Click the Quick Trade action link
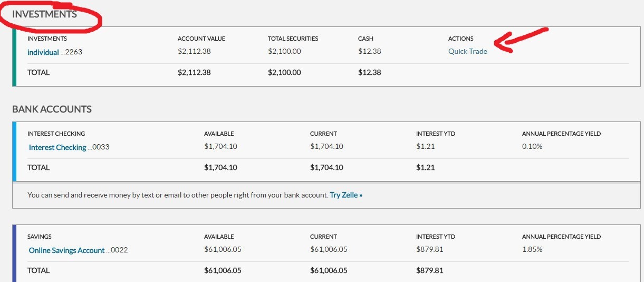Screen dimensions: 644x282 [x=467, y=52]
